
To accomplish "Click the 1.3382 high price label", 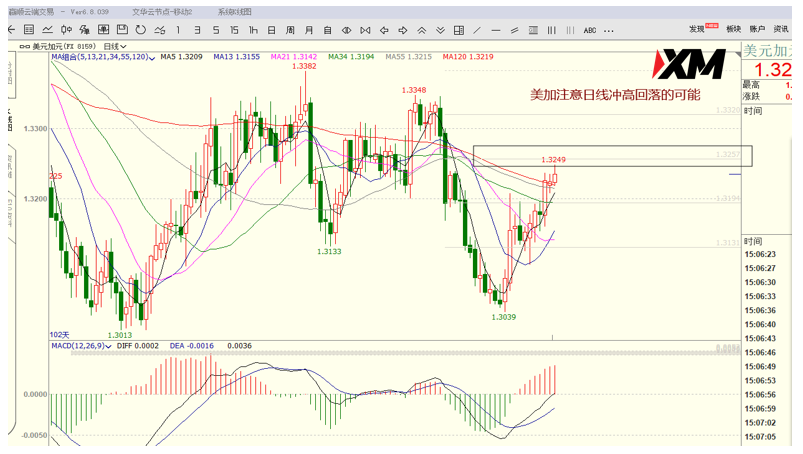I will coord(304,66).
